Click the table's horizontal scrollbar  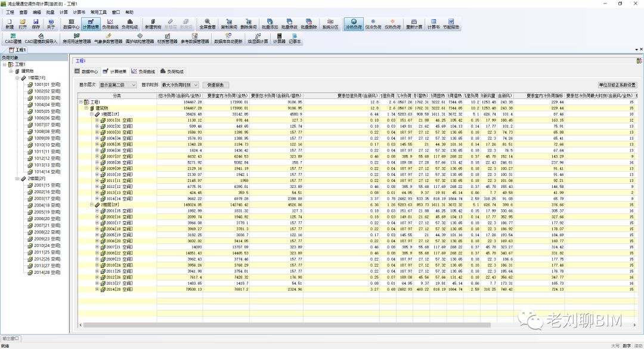click(x=287, y=325)
